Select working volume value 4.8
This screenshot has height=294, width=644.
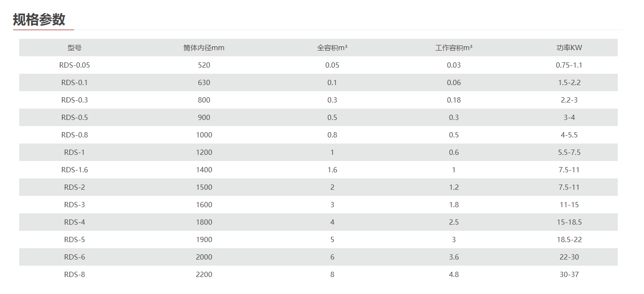(454, 274)
